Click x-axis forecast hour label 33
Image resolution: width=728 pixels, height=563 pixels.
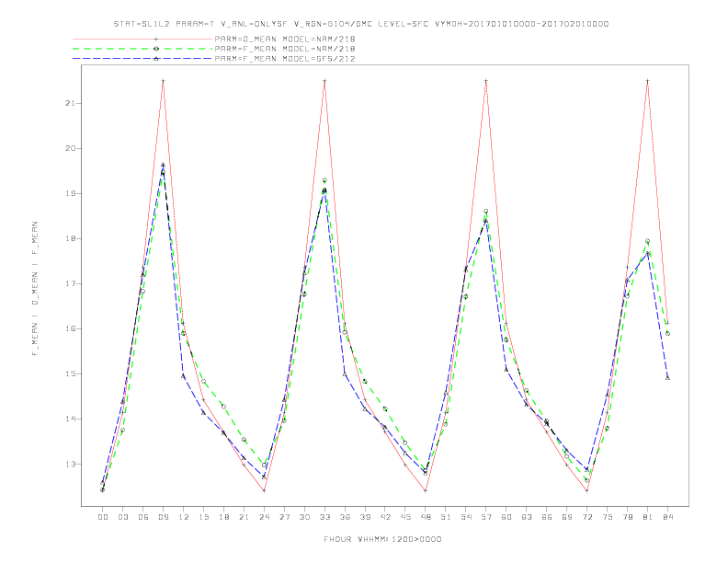[324, 517]
